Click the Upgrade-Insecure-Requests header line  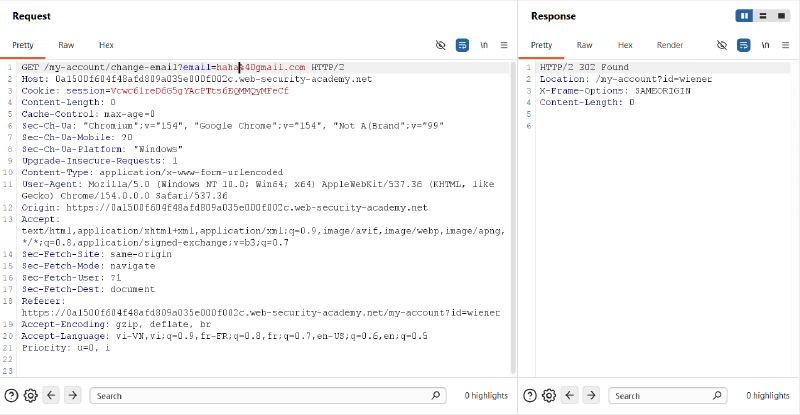click(99, 161)
